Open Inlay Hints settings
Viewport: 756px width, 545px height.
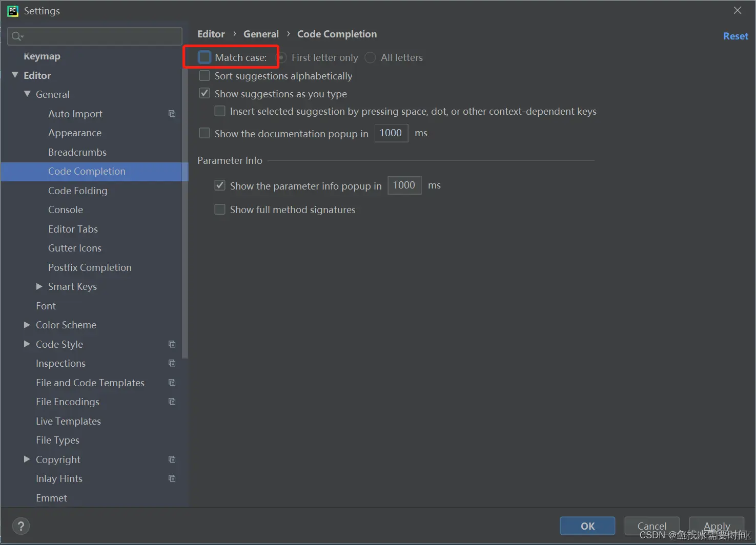coord(59,478)
